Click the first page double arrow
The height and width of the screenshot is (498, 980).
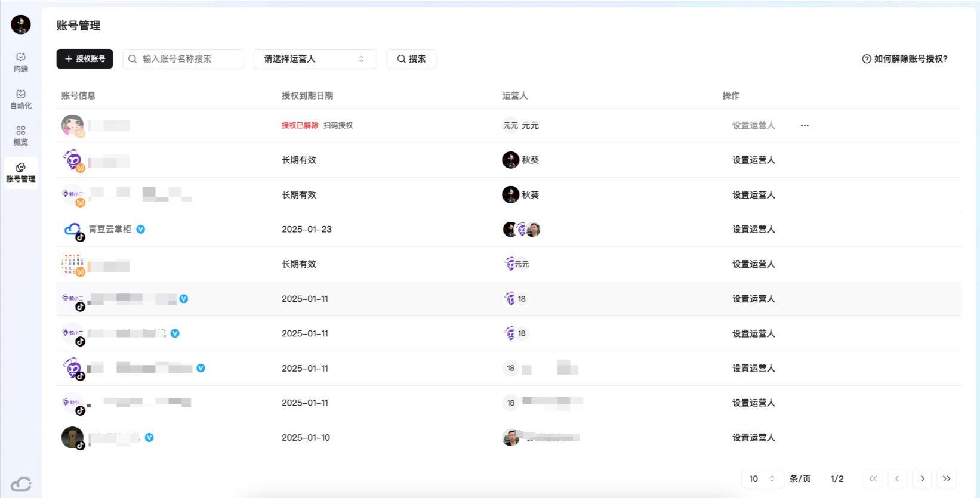pyautogui.click(x=873, y=479)
